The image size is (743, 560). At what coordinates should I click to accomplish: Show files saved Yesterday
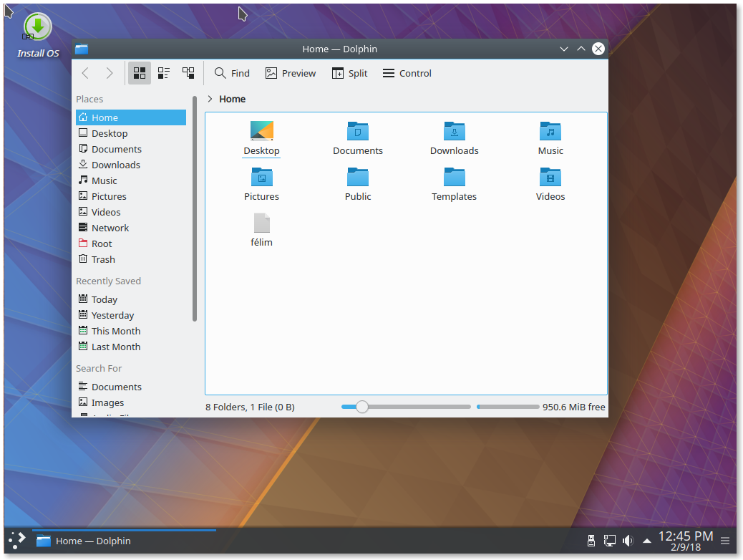(x=131, y=315)
